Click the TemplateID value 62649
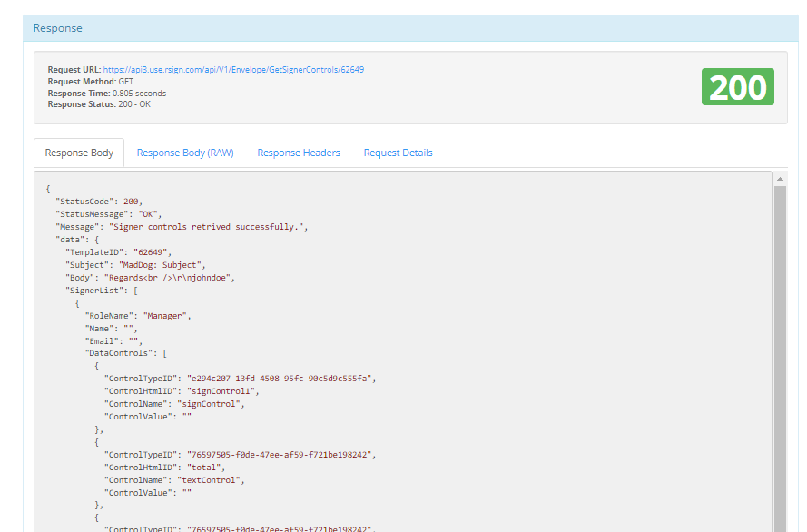 pos(151,251)
